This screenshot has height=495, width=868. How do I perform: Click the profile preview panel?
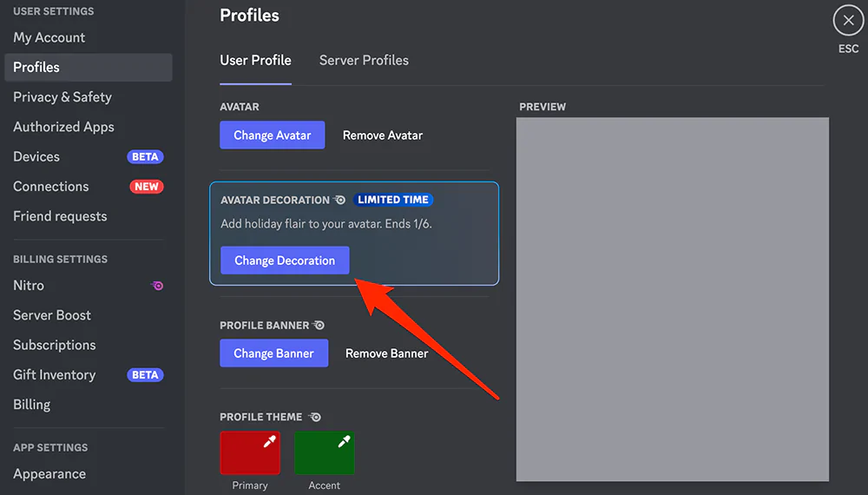(x=673, y=299)
